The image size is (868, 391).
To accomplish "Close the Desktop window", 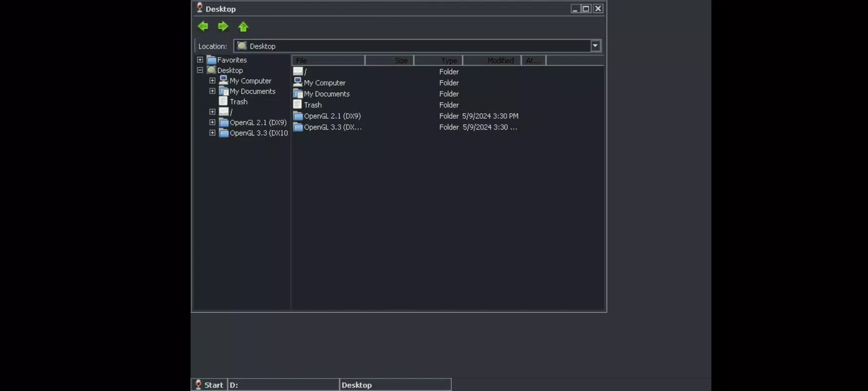I will point(598,8).
